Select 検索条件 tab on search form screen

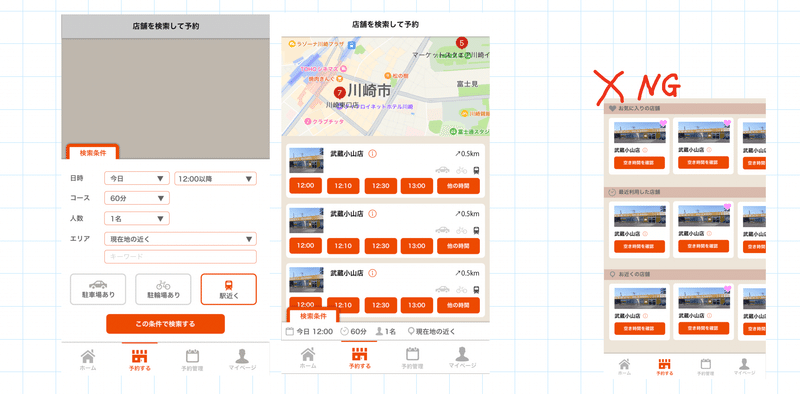[x=92, y=152]
